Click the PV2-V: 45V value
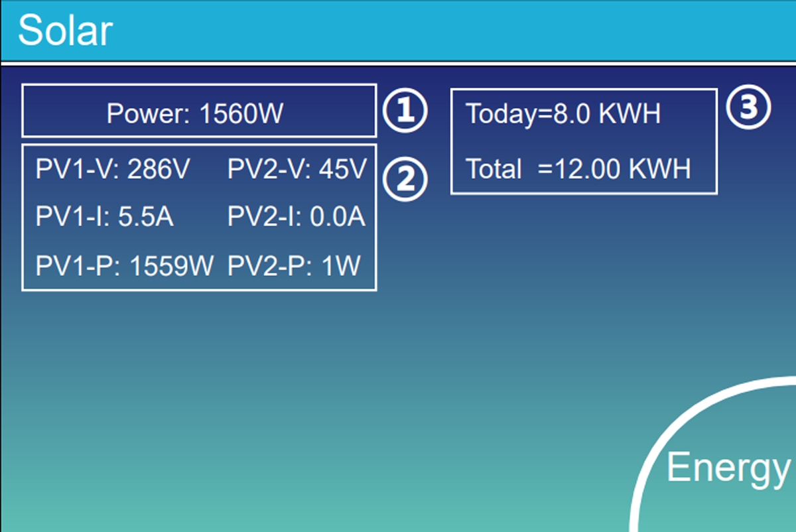This screenshot has height=532, width=796. [297, 170]
